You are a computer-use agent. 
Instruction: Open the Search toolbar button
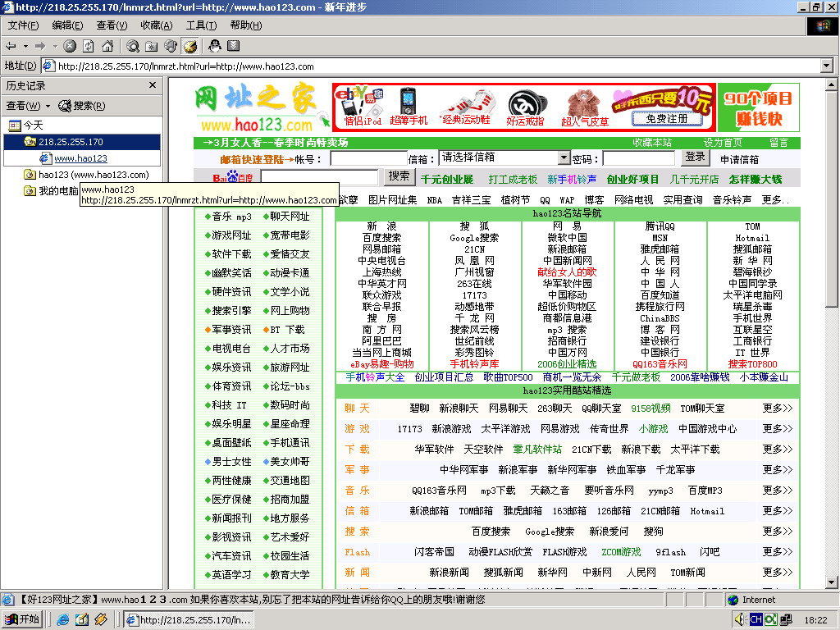click(x=133, y=46)
